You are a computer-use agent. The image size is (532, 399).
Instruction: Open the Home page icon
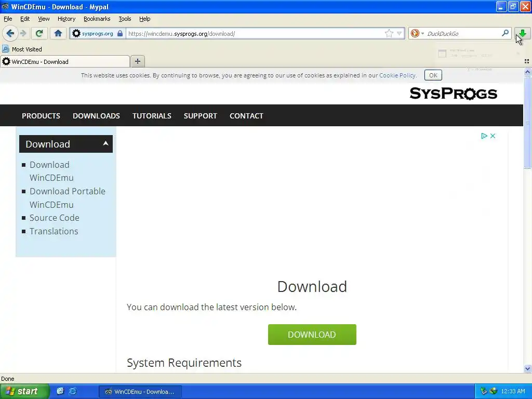point(58,33)
